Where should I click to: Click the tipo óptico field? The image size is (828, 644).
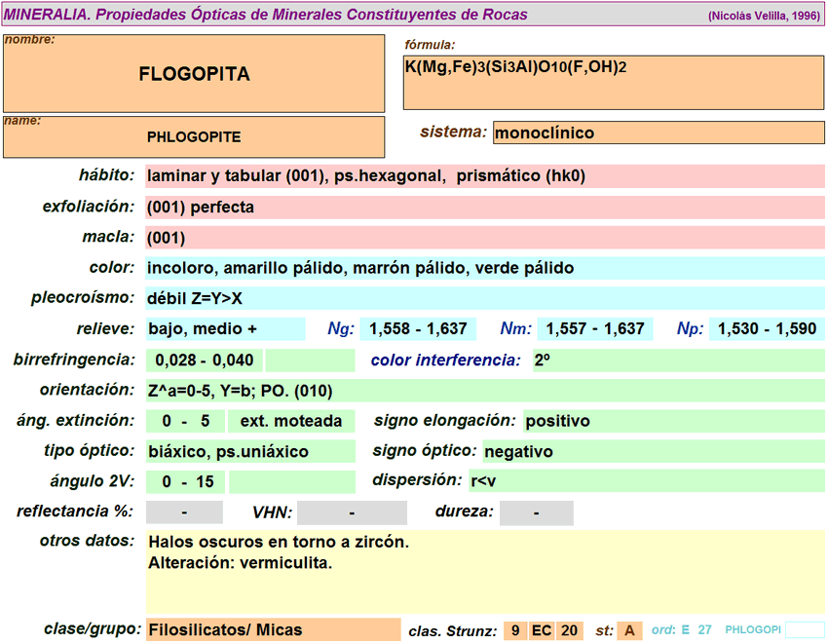click(250, 451)
